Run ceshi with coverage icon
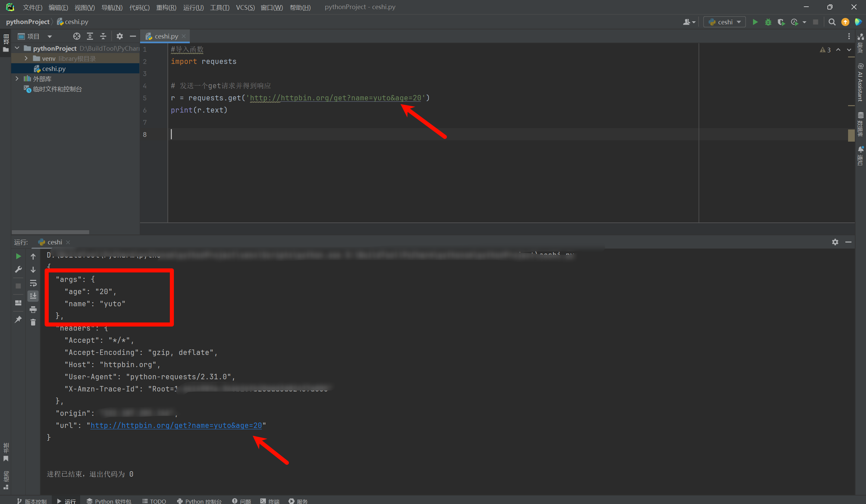This screenshot has width=866, height=504. pyautogui.click(x=781, y=22)
